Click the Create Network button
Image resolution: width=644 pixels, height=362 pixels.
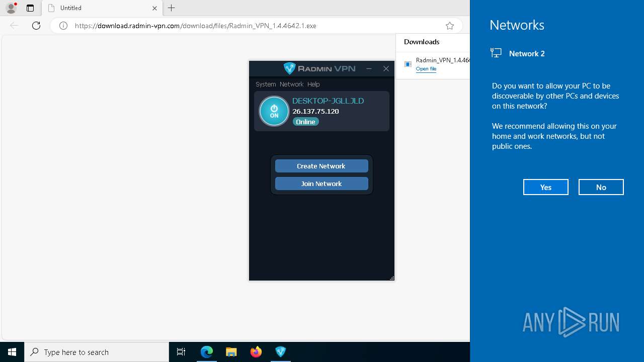coord(321,166)
